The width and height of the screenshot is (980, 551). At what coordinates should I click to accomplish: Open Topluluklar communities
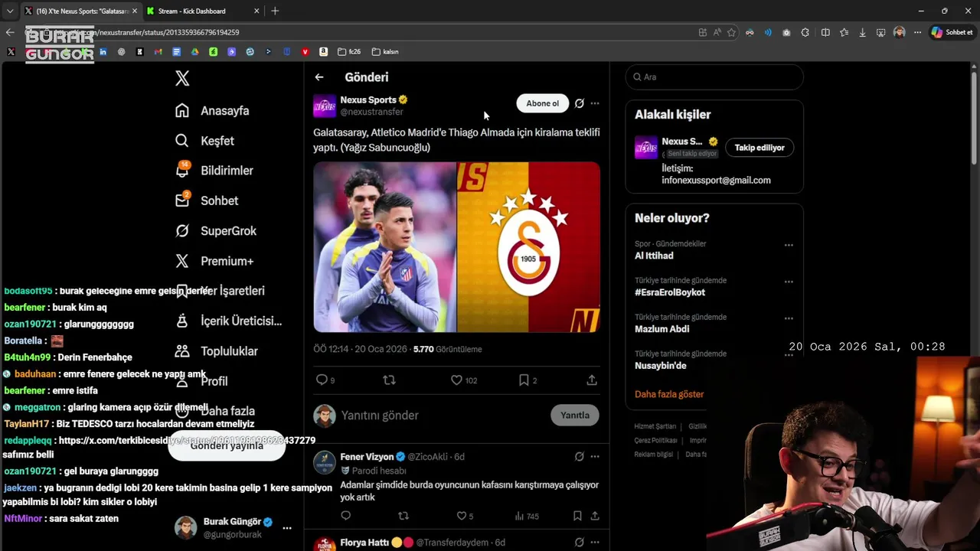click(216, 351)
